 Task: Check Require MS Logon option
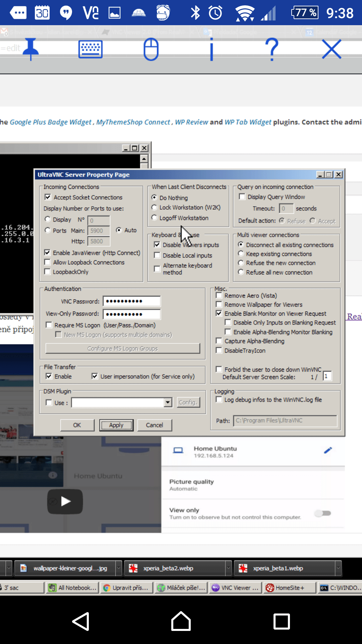pyautogui.click(x=49, y=325)
